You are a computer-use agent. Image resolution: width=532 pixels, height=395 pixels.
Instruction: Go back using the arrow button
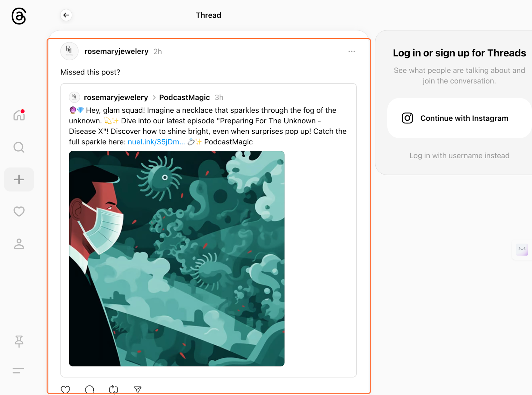[66, 15]
